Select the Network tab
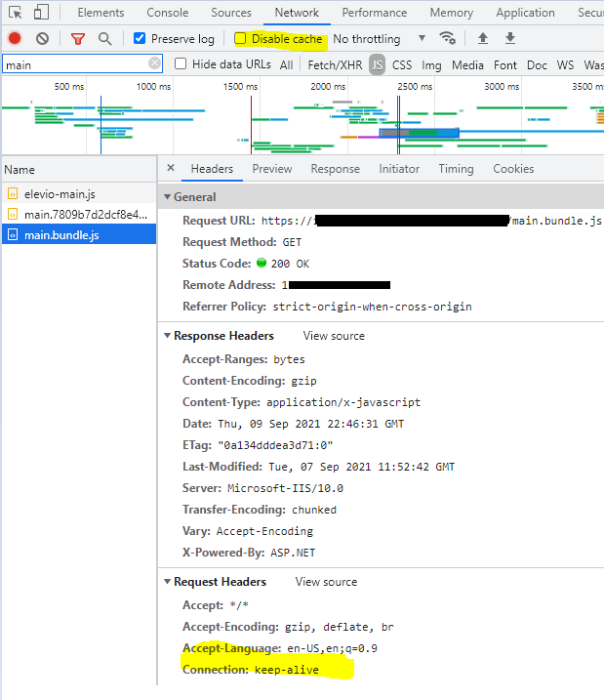This screenshot has height=700, width=604. [x=297, y=13]
